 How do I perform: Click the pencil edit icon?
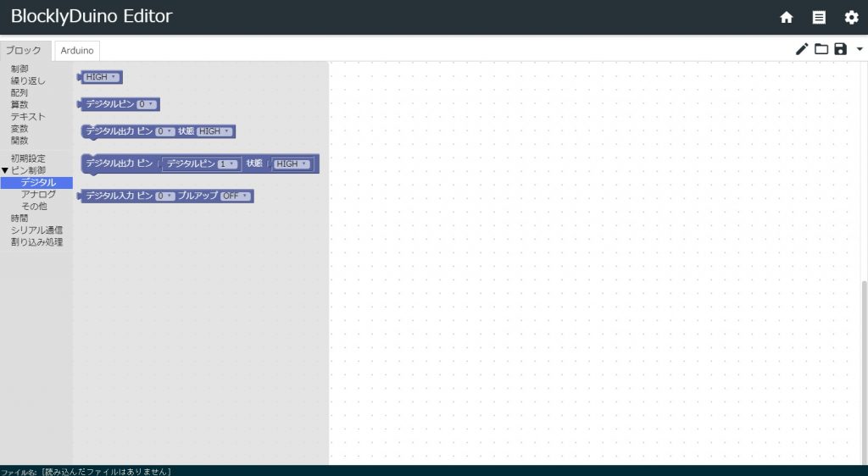coord(802,49)
